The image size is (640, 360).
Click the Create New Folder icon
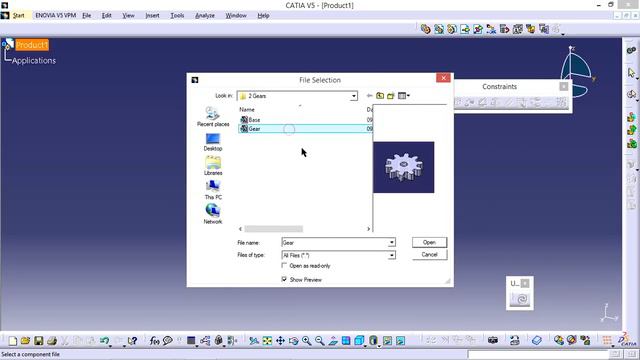(391, 96)
